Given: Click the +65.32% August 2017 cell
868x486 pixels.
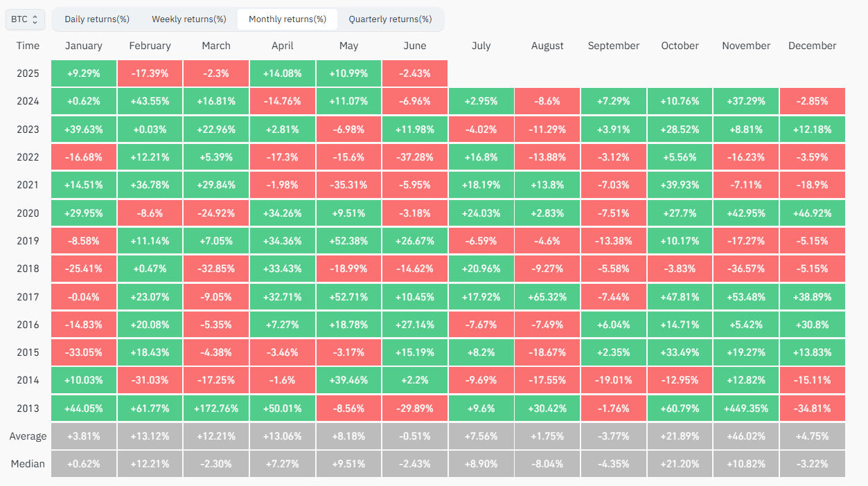Looking at the screenshot, I should tap(547, 296).
